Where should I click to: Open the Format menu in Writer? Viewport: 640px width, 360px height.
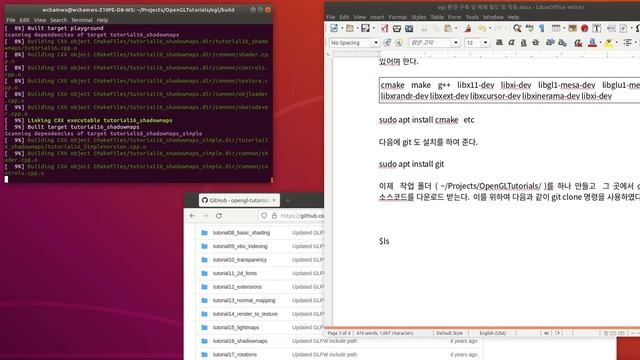point(398,17)
